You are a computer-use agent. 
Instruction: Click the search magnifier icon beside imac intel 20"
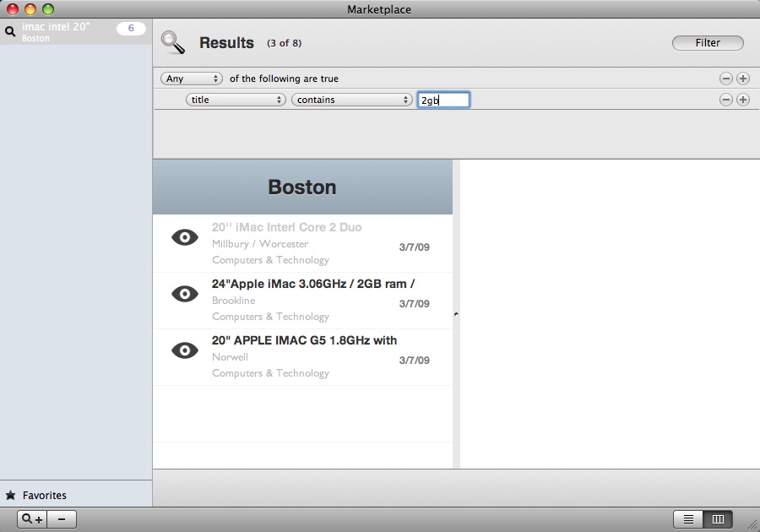tap(9, 32)
